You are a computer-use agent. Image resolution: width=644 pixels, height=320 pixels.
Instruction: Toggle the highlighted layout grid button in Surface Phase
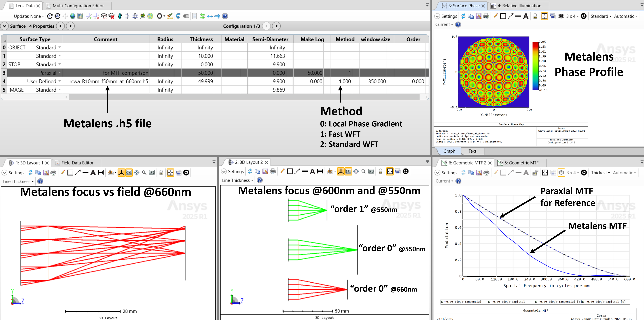tap(544, 16)
